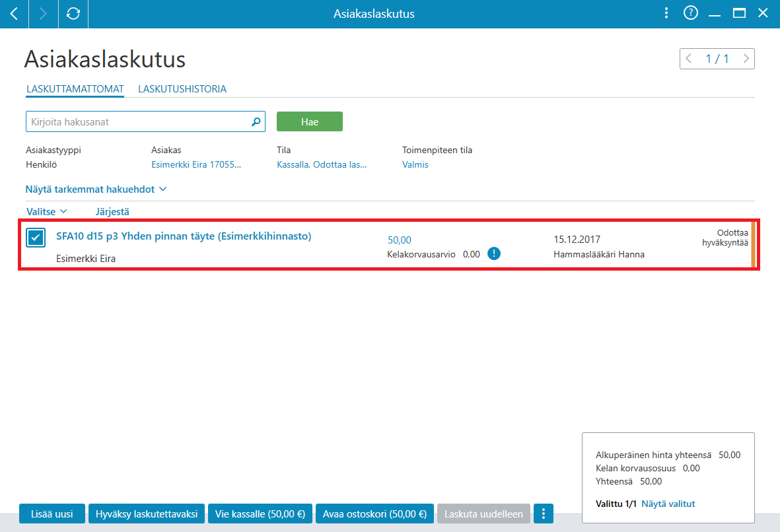Screen dimensions: 780x532
Task: Expand Näytä tarkemmat hakuehdot
Action: pyautogui.click(x=96, y=189)
